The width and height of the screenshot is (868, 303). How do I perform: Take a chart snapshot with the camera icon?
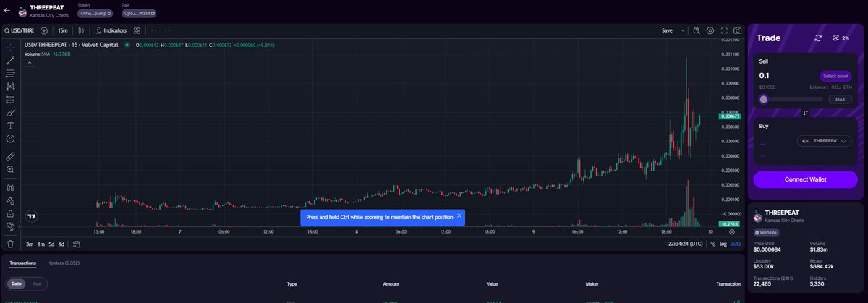(x=737, y=30)
